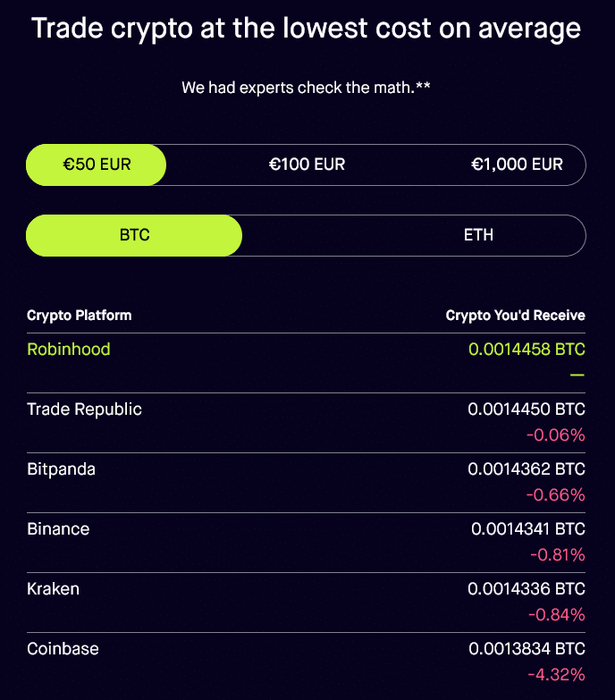Viewport: 615px width, 700px height.
Task: Click the Kraken platform name
Action: tap(53, 589)
